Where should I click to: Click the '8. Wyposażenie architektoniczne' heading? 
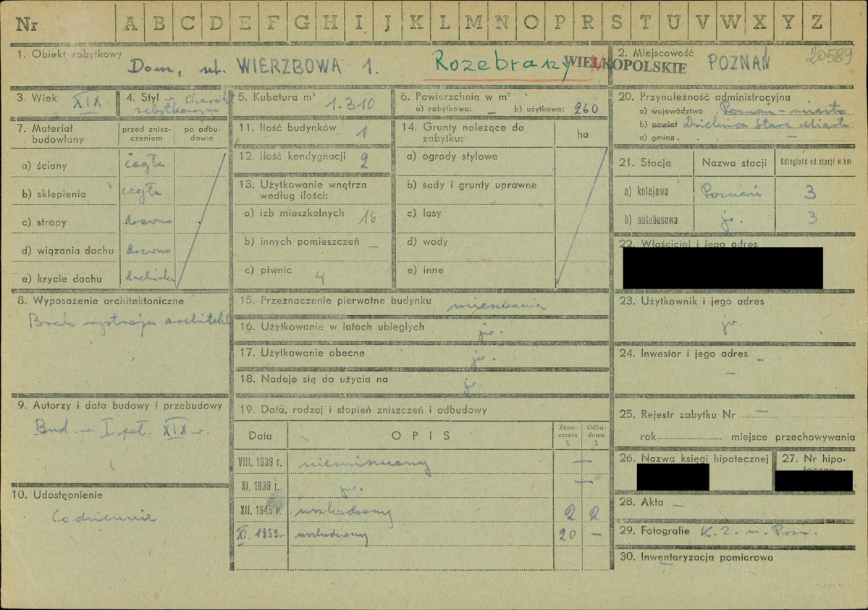[x=101, y=301]
